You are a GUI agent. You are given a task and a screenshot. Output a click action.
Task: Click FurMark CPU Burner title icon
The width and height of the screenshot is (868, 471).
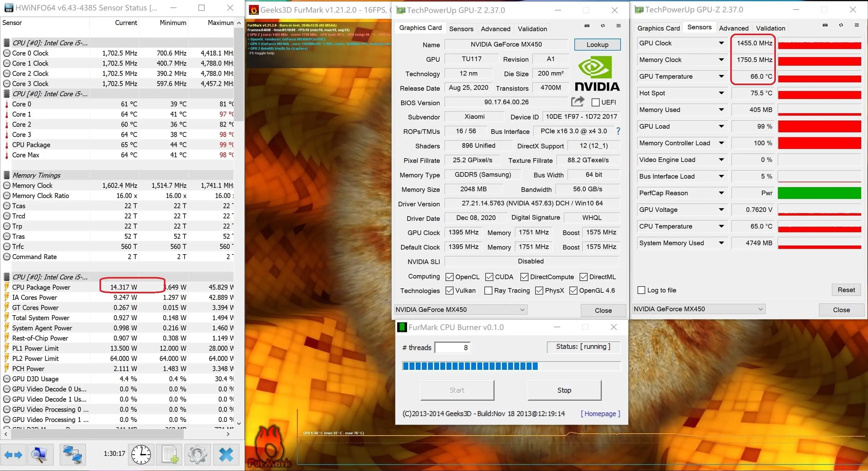[402, 327]
